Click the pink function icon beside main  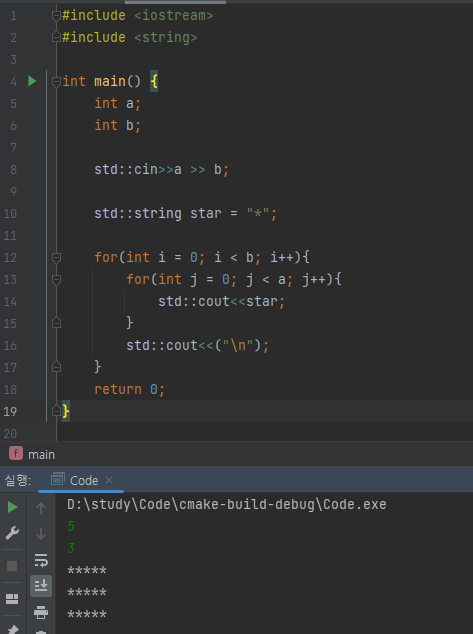tap(16, 453)
